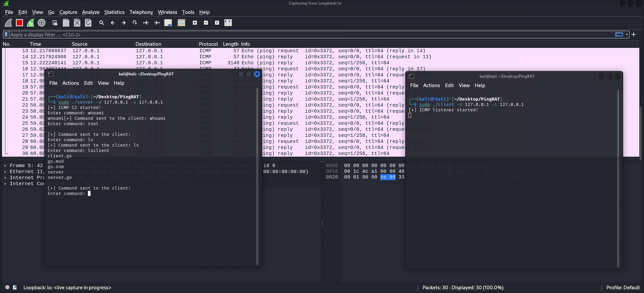Viewport: 644px width, 293px height.
Task: Toggle the display filter bookmark
Action: (6, 34)
